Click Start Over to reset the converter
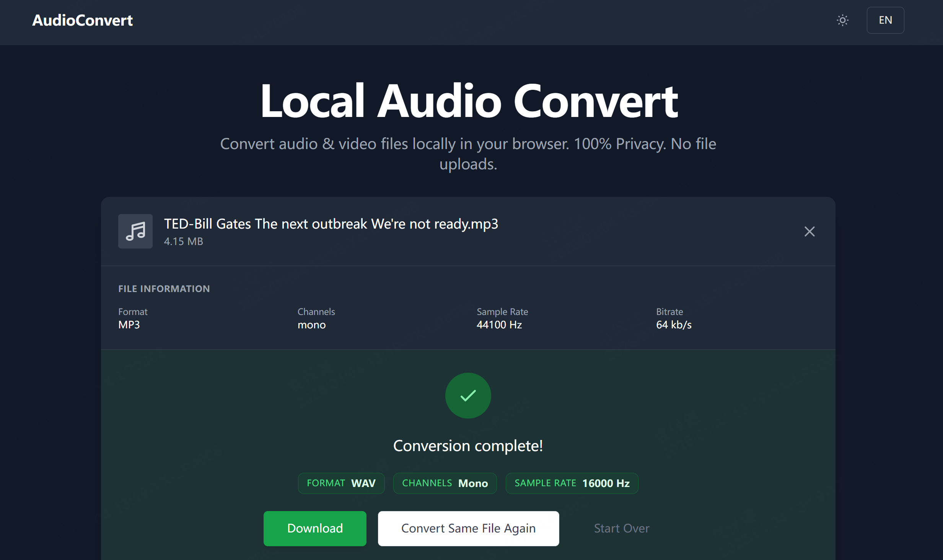The width and height of the screenshot is (943, 560). point(621,528)
